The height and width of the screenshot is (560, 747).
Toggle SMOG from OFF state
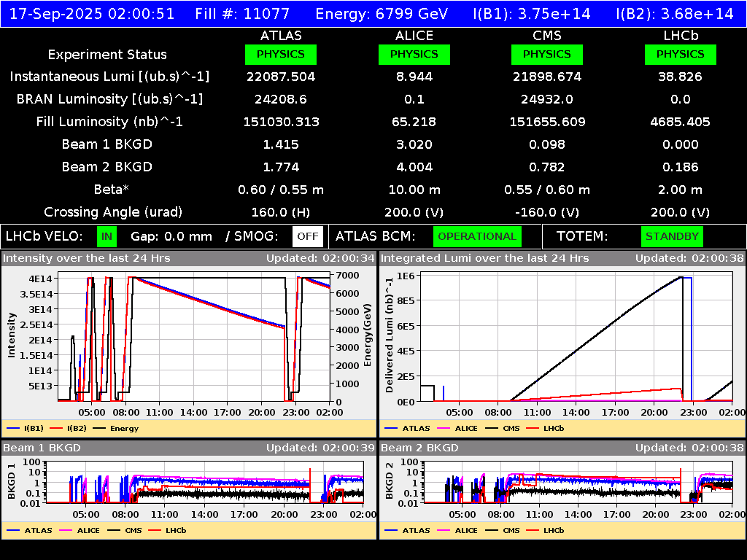click(x=307, y=236)
